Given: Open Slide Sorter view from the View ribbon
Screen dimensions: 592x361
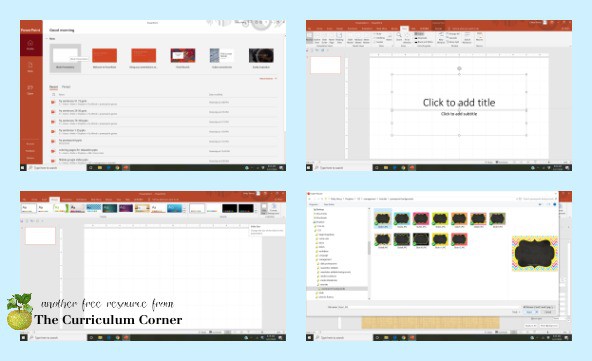Looking at the screenshot, I should pos(324,39).
